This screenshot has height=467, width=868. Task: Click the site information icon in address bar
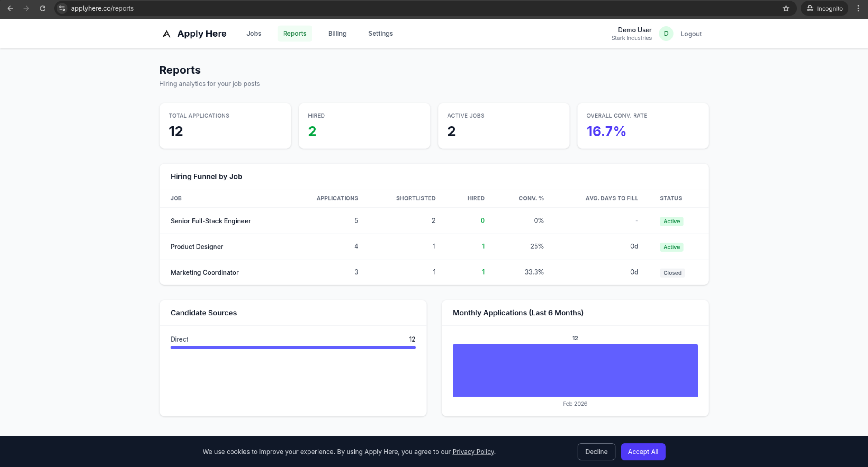coord(62,8)
